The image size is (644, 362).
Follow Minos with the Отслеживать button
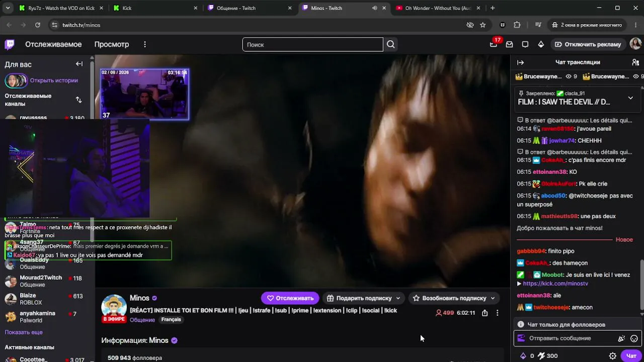pos(290,298)
